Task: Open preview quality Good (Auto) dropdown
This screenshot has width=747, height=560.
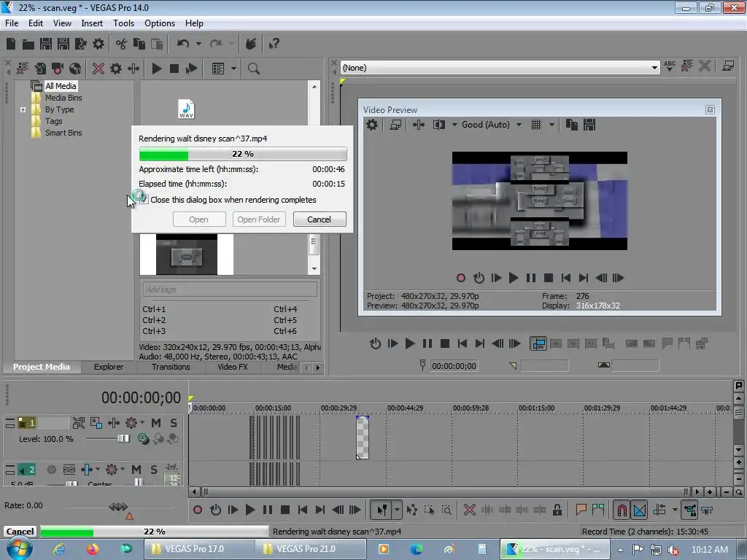Action: (519, 125)
